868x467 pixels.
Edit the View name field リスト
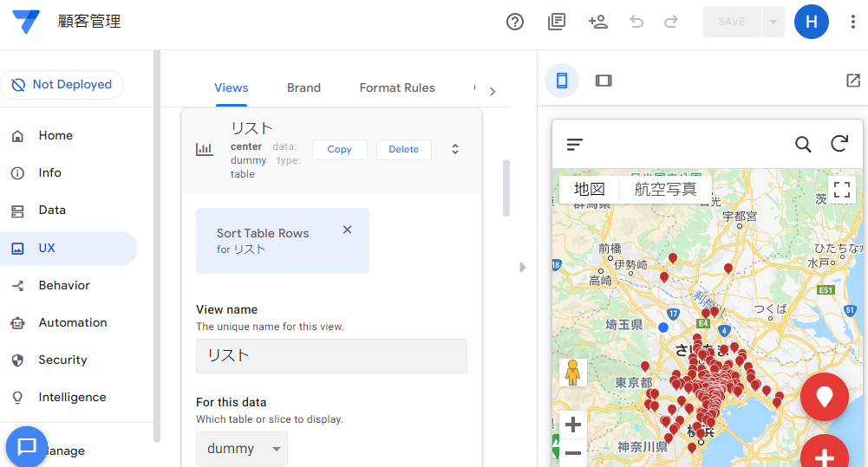pyautogui.click(x=331, y=356)
